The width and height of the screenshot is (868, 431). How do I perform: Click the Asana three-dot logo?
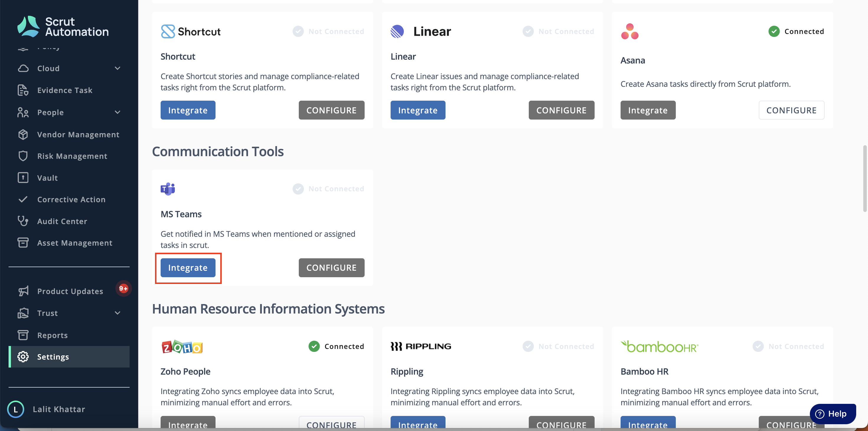pos(629,31)
